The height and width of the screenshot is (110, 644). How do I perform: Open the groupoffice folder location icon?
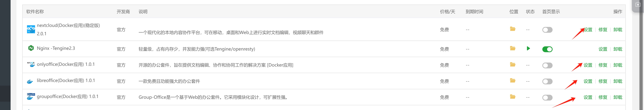[512, 97]
